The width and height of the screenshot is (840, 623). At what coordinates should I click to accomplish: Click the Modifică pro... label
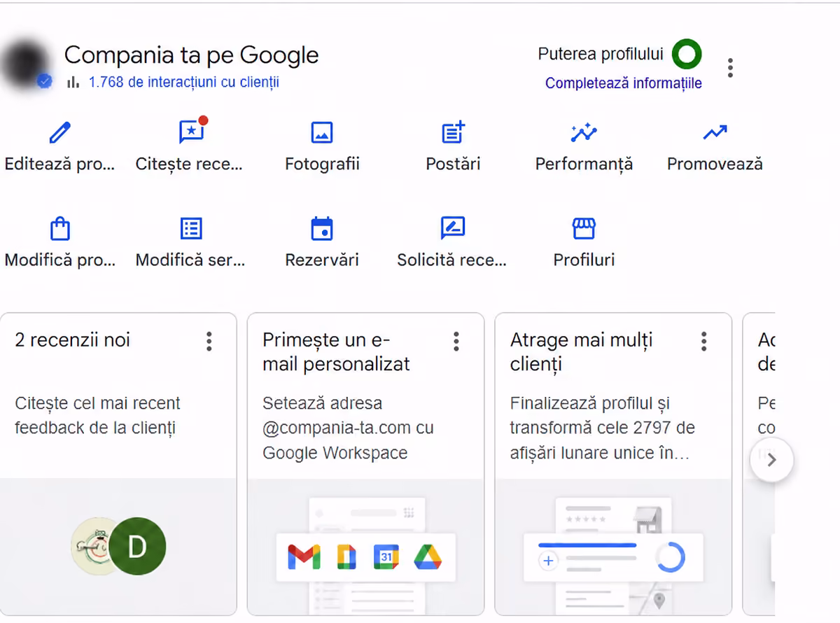(59, 260)
